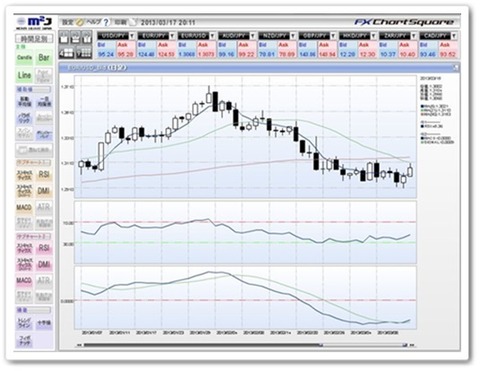
Task: Open help via the question mark icon
Action: tap(106, 22)
